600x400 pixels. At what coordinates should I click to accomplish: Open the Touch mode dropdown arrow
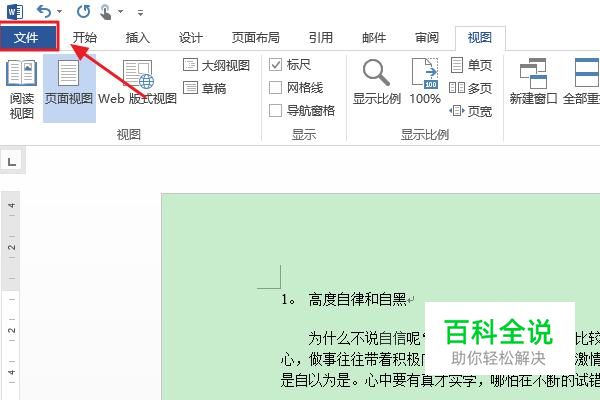coord(121,11)
